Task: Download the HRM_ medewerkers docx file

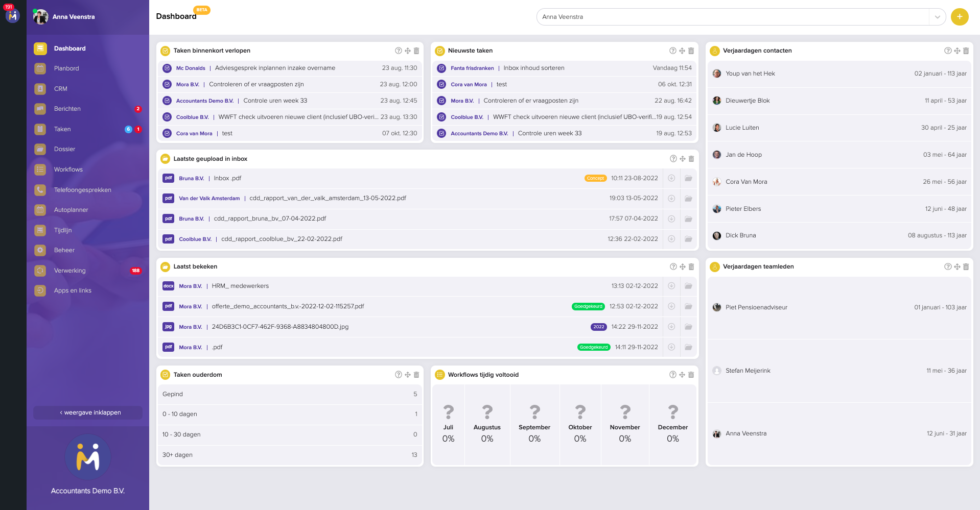Action: [671, 286]
